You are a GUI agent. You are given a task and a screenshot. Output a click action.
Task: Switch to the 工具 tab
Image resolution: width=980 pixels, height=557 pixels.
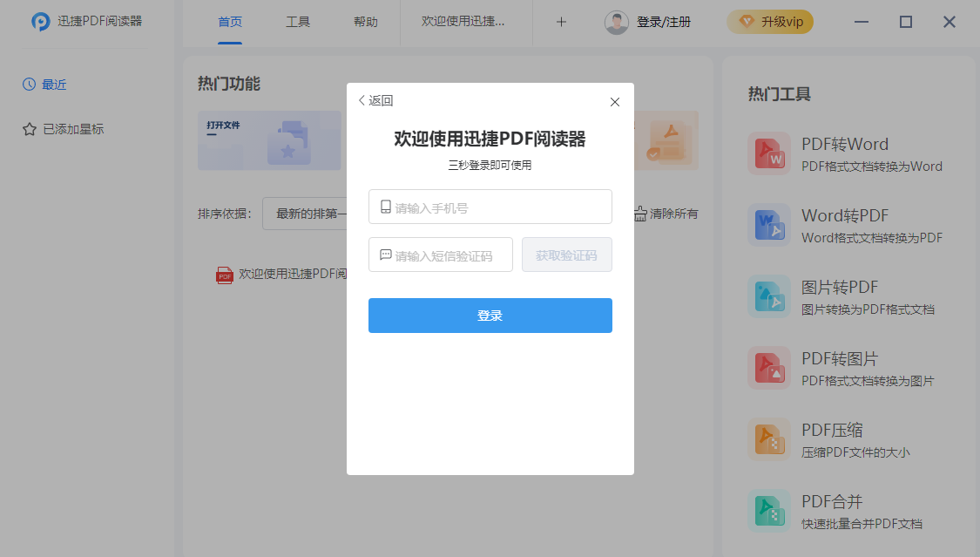298,22
